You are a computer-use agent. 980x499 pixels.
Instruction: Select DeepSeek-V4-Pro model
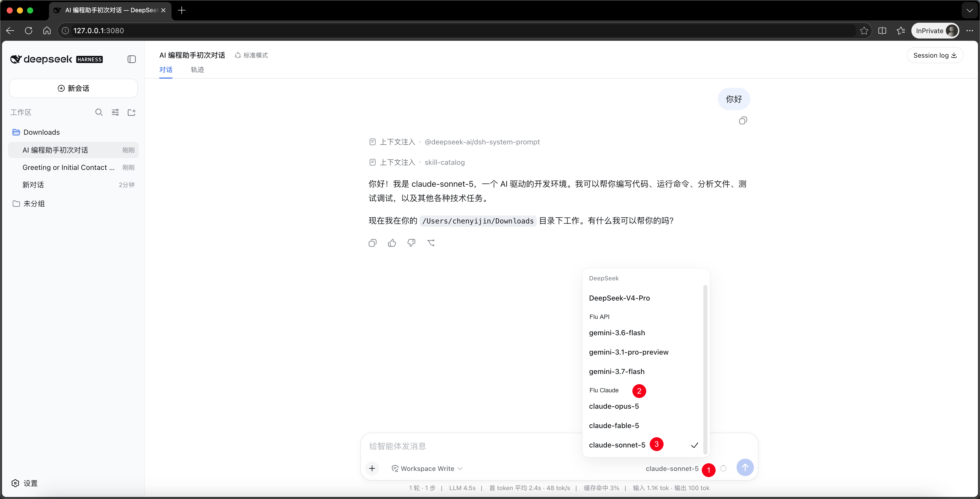point(643,298)
